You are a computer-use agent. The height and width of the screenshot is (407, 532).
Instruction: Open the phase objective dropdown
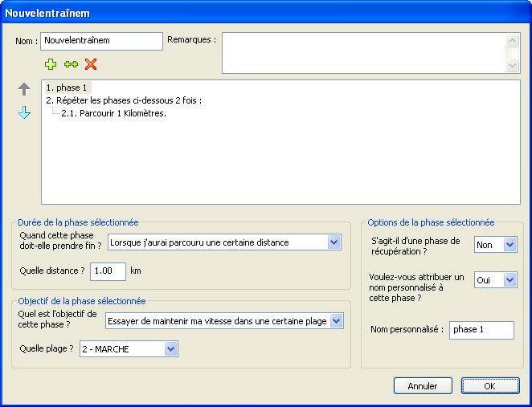(224, 321)
